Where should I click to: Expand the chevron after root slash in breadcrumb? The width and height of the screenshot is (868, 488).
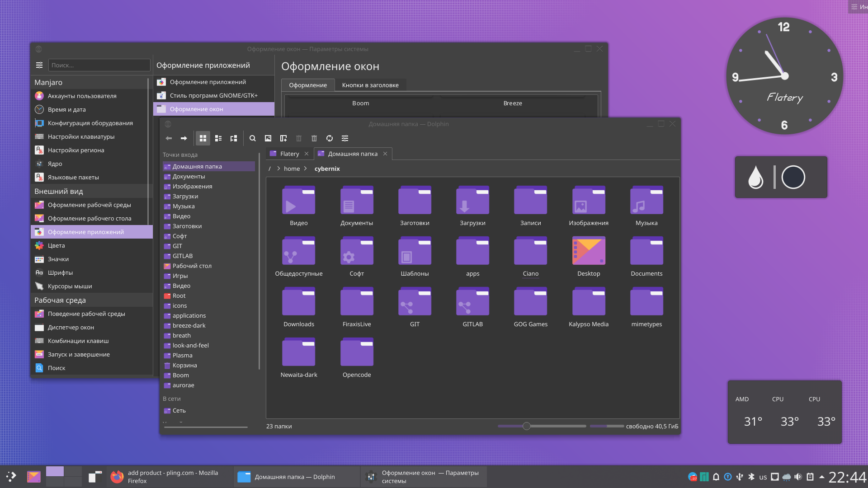[x=278, y=169]
